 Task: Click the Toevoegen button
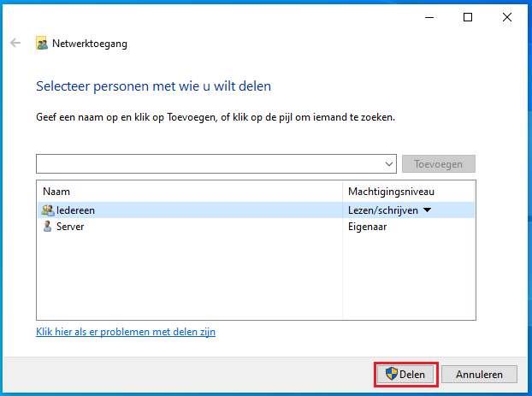[439, 164]
